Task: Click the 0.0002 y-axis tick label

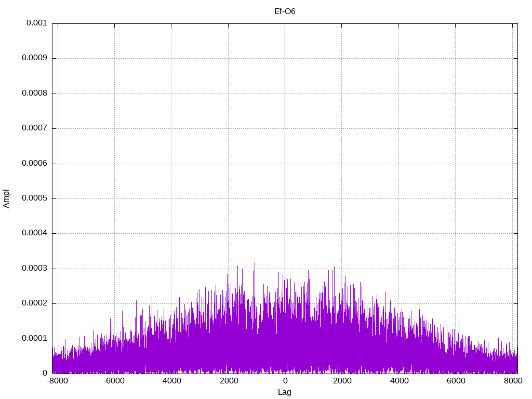Action: (x=34, y=303)
